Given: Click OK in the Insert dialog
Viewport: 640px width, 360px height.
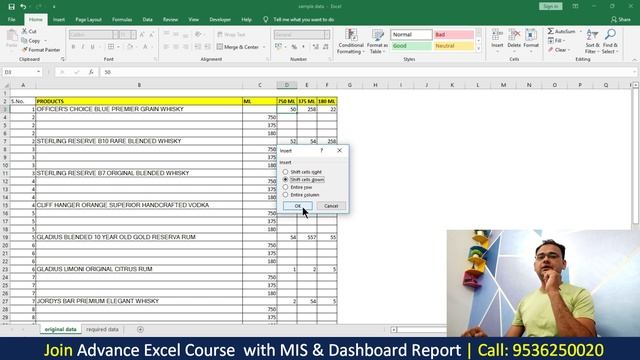Looking at the screenshot, I should coord(298,206).
